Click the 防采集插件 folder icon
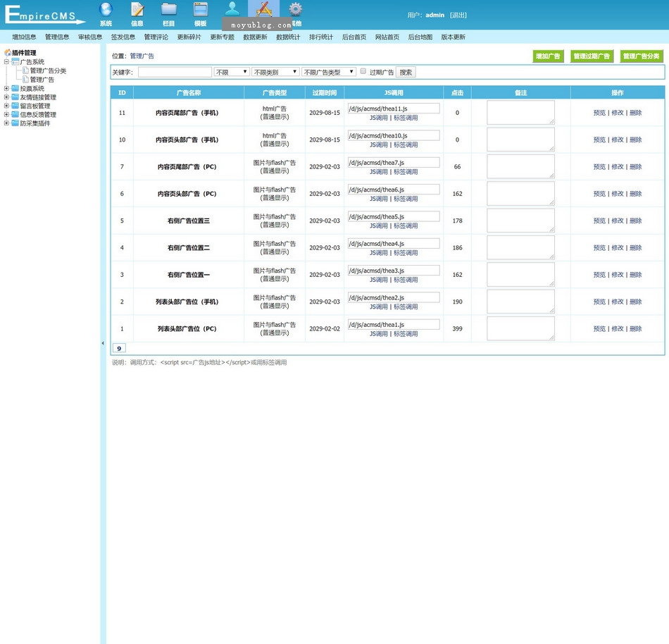The height and width of the screenshot is (644, 669). 15,123
